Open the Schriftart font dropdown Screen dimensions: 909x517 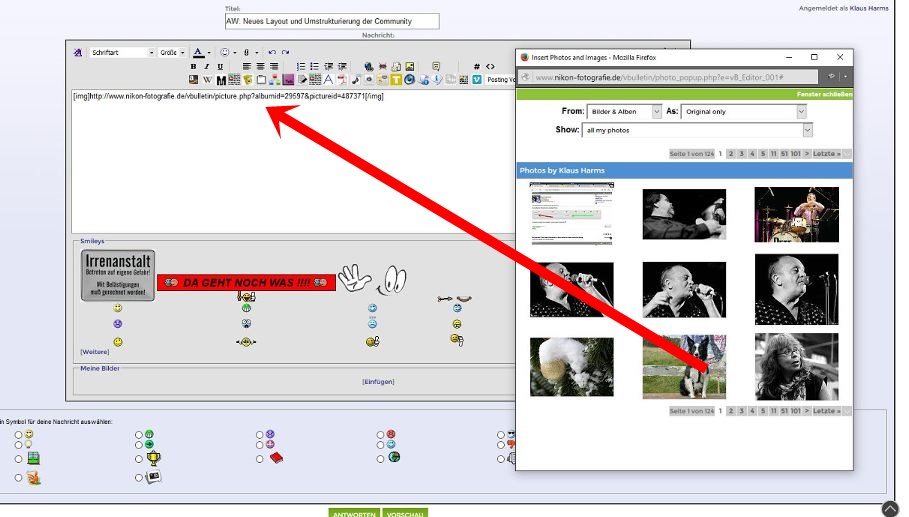pos(122,52)
